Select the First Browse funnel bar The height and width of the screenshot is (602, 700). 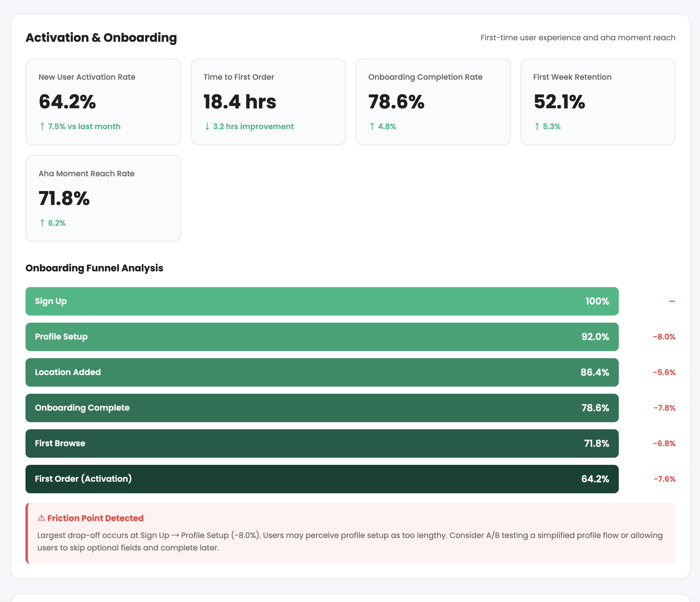322,443
